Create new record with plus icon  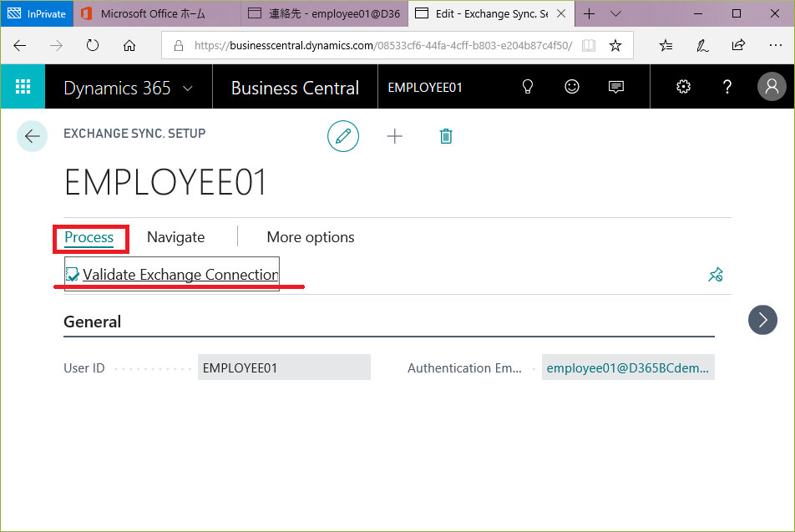(x=394, y=136)
